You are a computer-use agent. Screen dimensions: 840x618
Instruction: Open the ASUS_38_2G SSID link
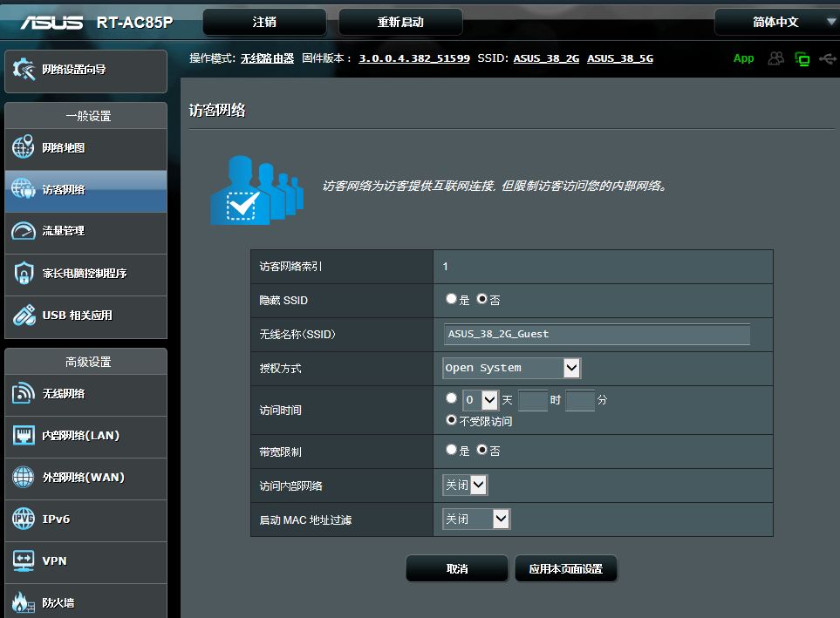[x=546, y=58]
